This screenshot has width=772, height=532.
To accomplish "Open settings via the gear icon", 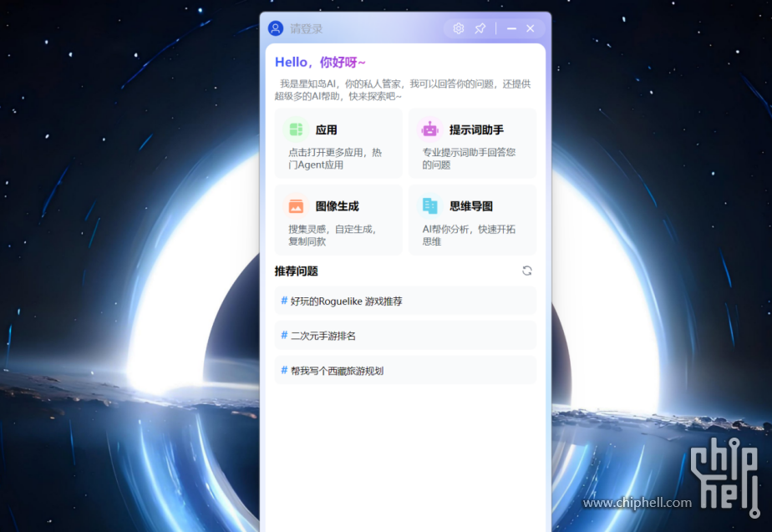I will pyautogui.click(x=459, y=28).
